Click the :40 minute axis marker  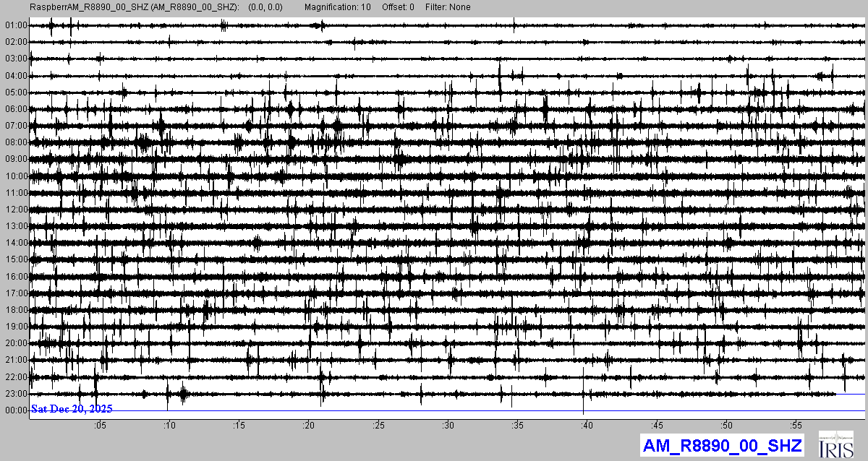point(588,425)
